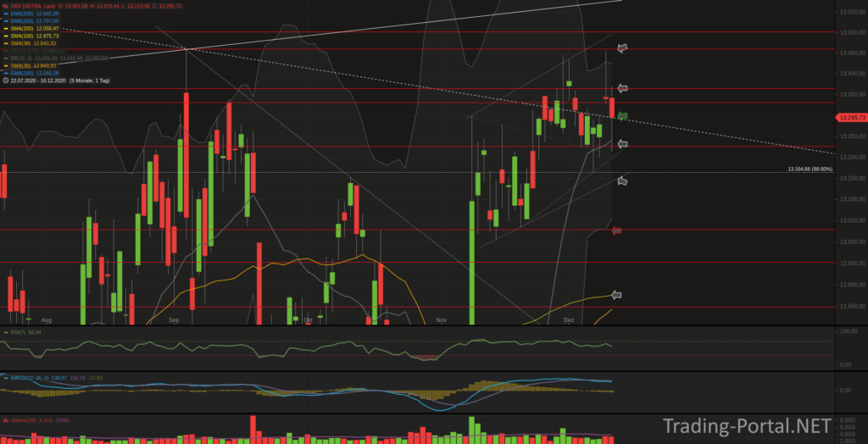The height and width of the screenshot is (444, 868).
Task: Click the Nov label on the time axis
Action: (x=441, y=320)
